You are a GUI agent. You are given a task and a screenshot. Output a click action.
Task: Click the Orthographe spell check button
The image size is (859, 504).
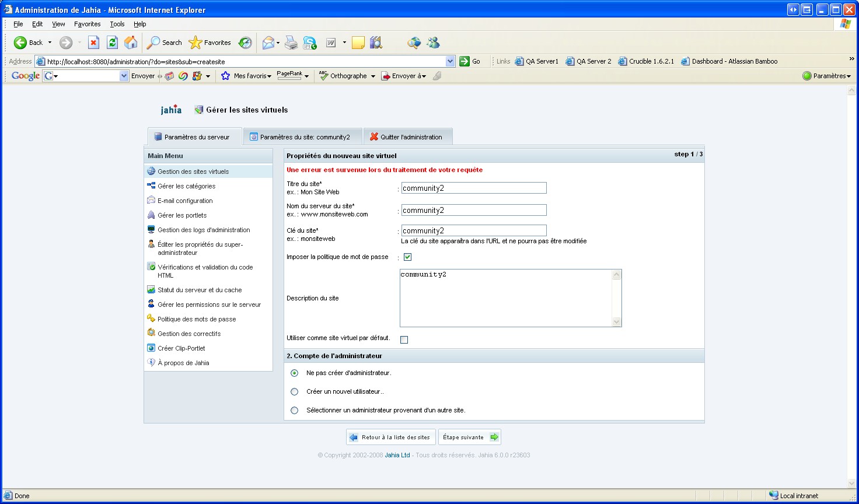tap(343, 76)
